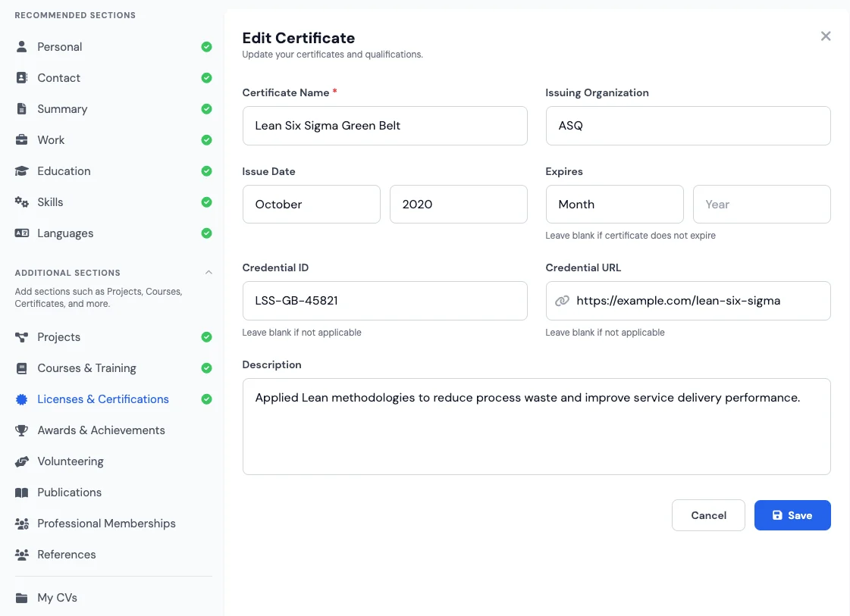Select Licenses & Certifications section
This screenshot has width=850, height=616.
coord(113,399)
